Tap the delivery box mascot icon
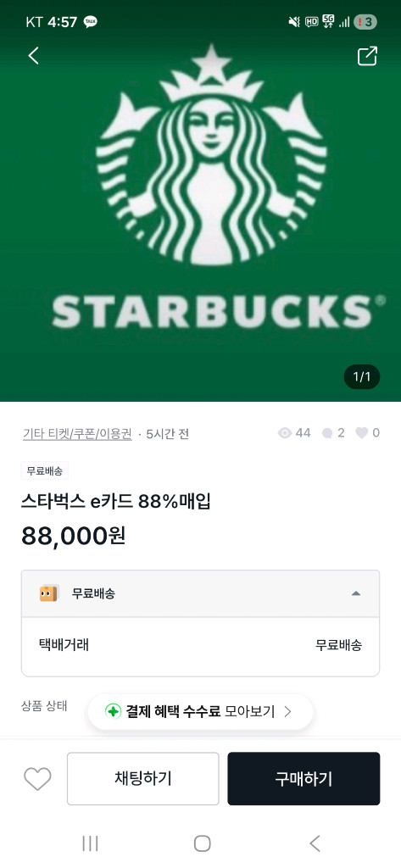401x868 pixels. 48,593
